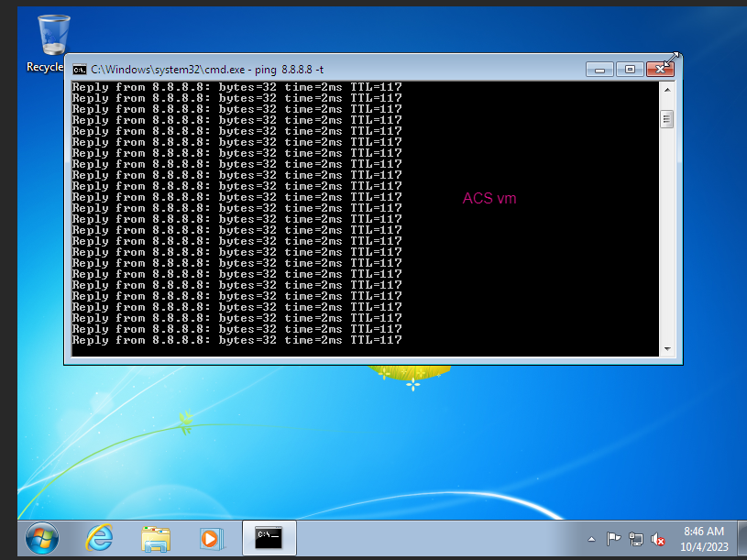747x560 pixels.
Task: Click the cmd icon in the title bar
Action: coord(80,70)
